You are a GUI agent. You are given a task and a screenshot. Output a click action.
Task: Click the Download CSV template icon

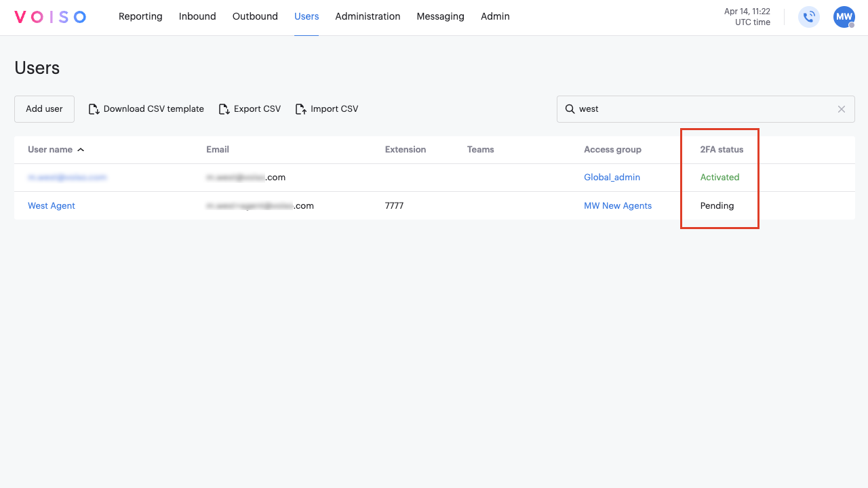94,109
